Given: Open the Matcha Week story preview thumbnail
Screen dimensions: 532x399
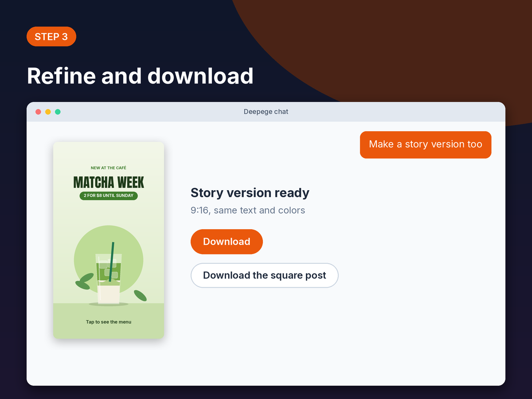Looking at the screenshot, I should click(109, 240).
